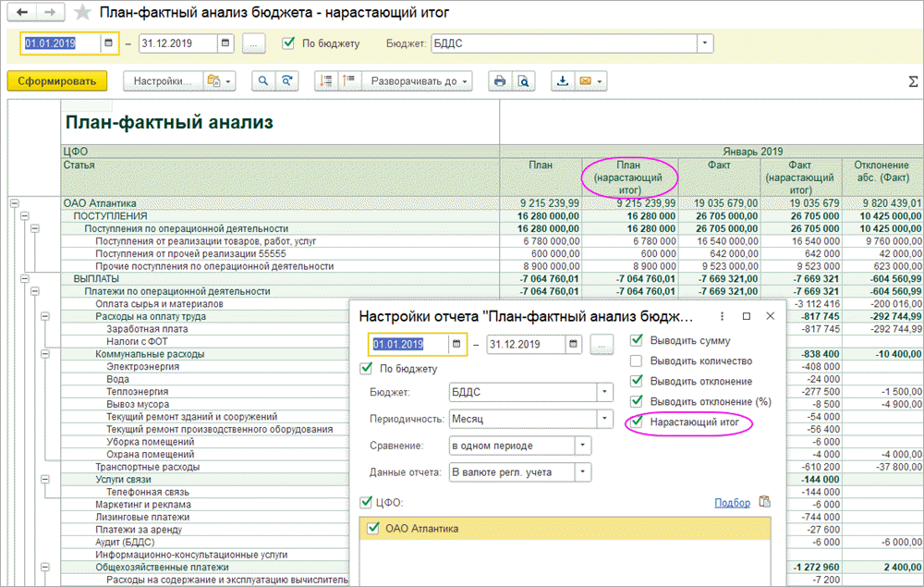Screen dimensions: 924x587
Task: Click the magnifier search icon in toolbar
Action: coord(263,80)
